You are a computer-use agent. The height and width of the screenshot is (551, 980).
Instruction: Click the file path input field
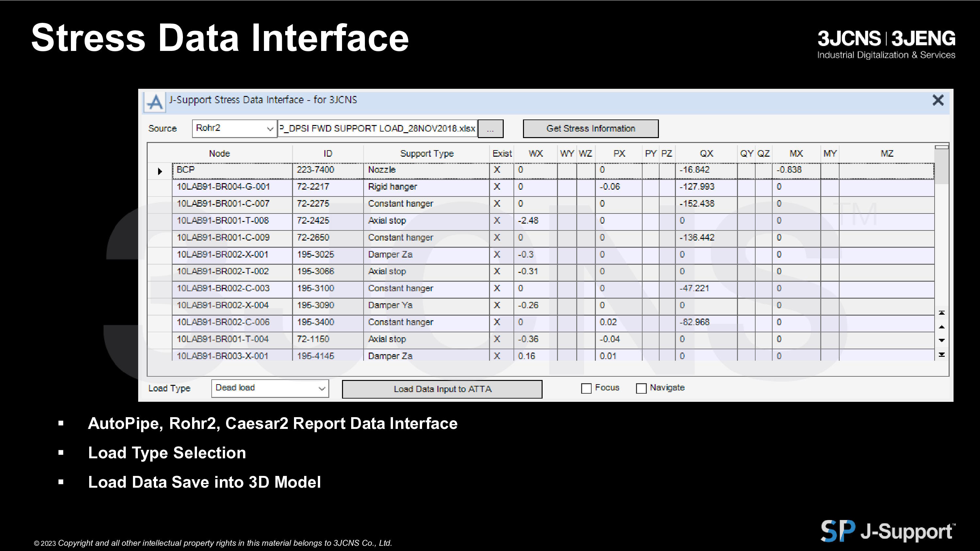(x=377, y=129)
